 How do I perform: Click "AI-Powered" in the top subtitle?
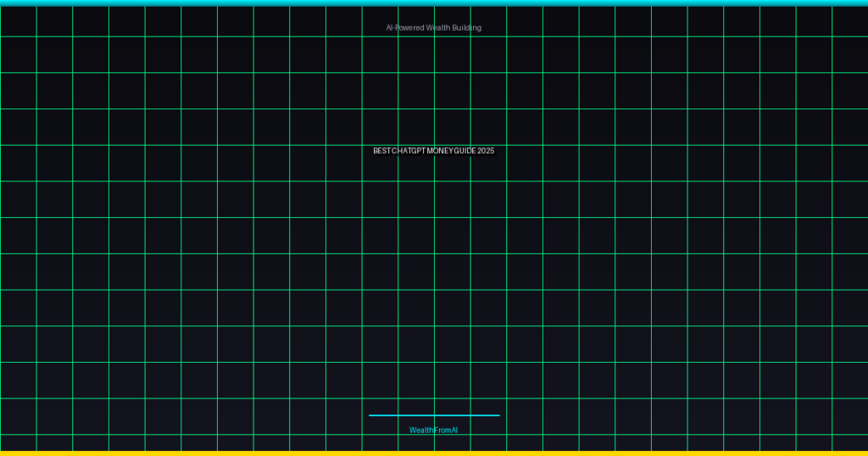coord(405,28)
